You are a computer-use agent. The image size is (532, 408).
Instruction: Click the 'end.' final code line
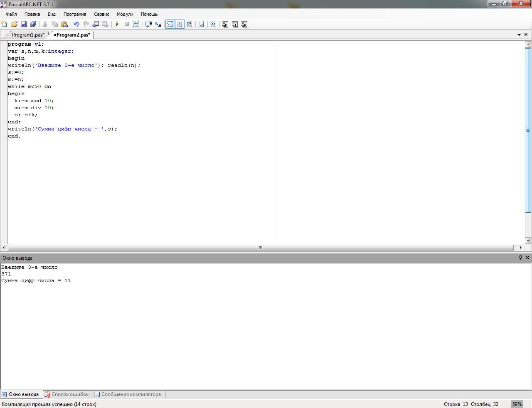tap(14, 136)
